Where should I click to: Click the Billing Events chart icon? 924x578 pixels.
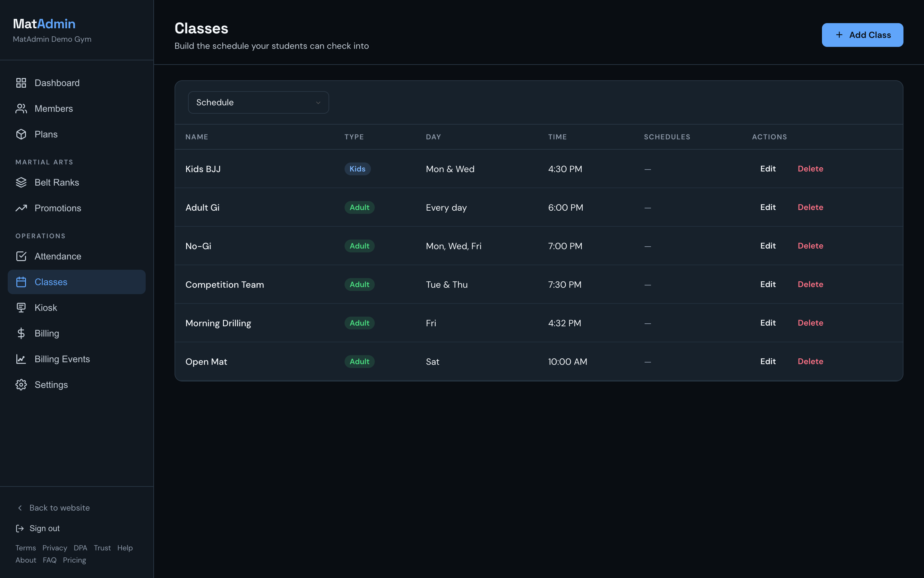(x=21, y=359)
